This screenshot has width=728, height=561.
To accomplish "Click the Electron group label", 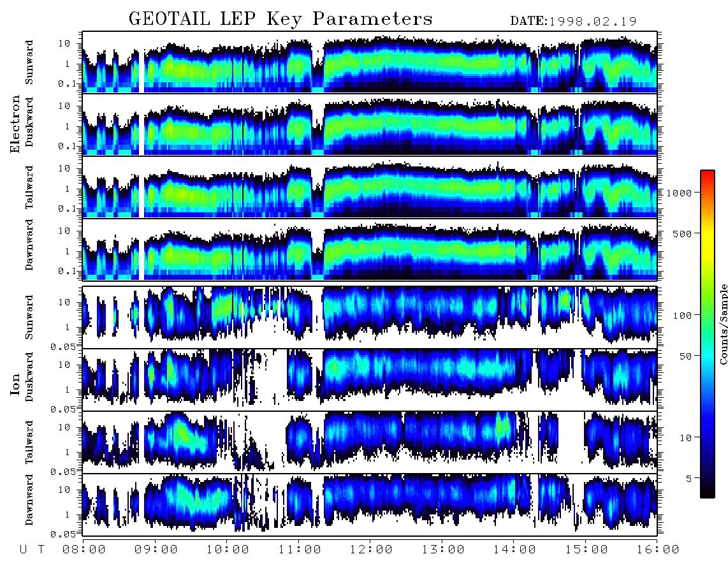I will 15,124.
